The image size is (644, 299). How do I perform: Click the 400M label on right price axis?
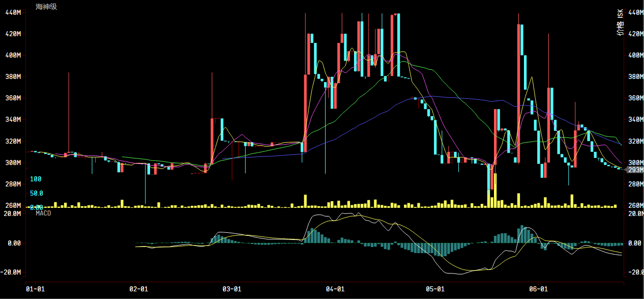point(635,56)
